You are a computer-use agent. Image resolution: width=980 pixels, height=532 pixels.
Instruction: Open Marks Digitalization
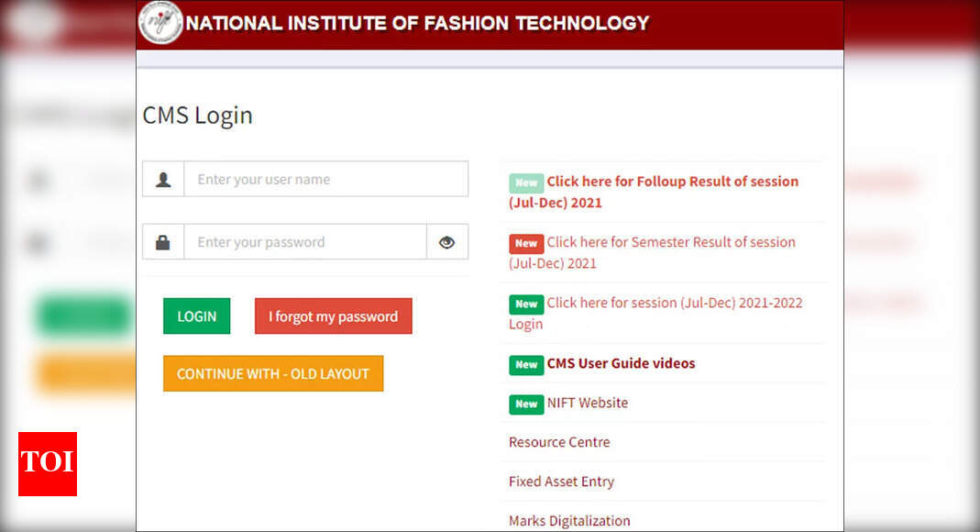(568, 520)
